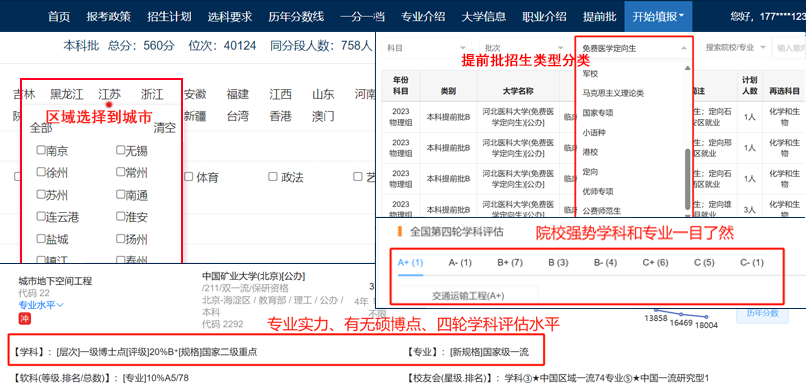Screen dimensions: 806x388
Task: Click the red 冲 badge icon
Action: click(24, 319)
